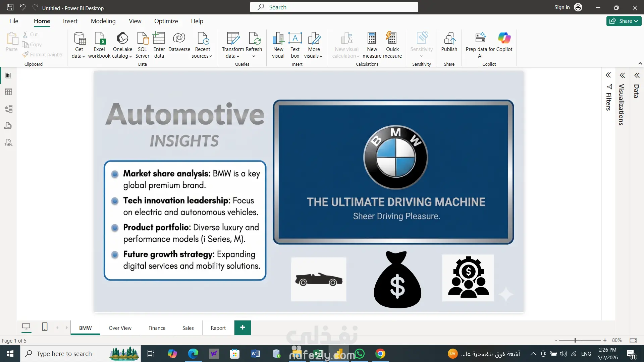
Task: Expand the Visualizations pane
Action: [622, 75]
